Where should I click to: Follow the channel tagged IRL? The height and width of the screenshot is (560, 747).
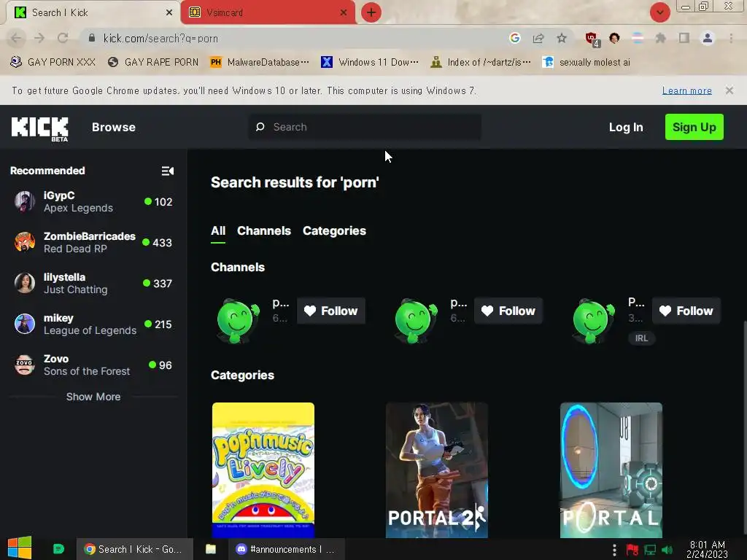pos(686,311)
